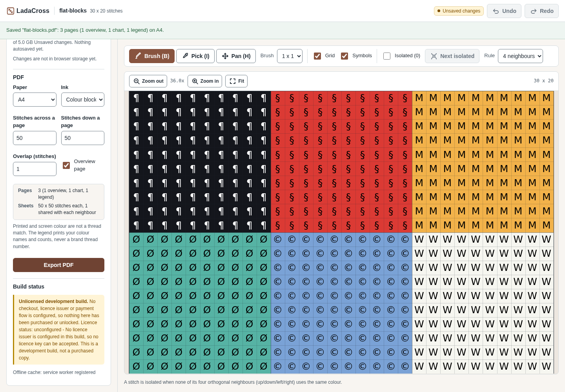Screen dimensions: 565x392
Task: Toggle the Grid checkbox
Action: pos(317,56)
